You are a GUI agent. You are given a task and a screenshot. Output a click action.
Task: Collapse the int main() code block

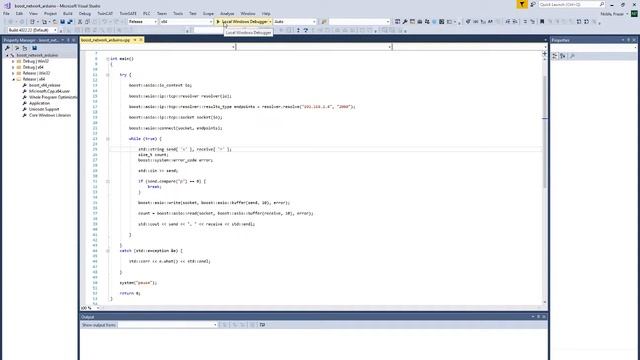tap(108, 59)
